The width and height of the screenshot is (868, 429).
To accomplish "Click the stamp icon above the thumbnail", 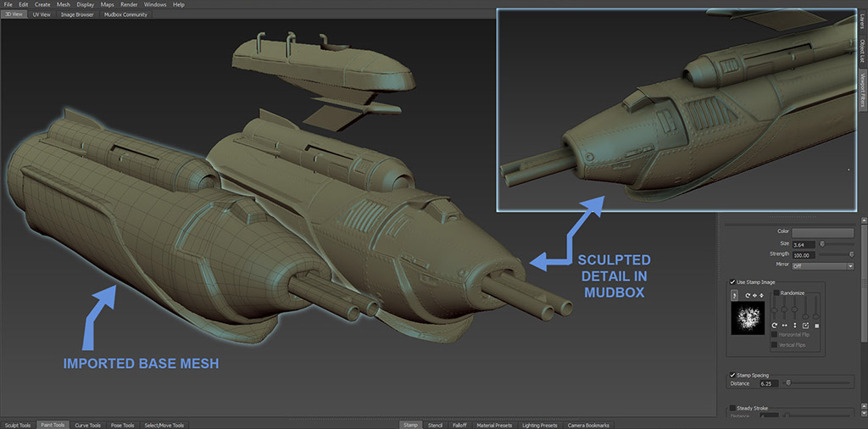I will tap(735, 295).
